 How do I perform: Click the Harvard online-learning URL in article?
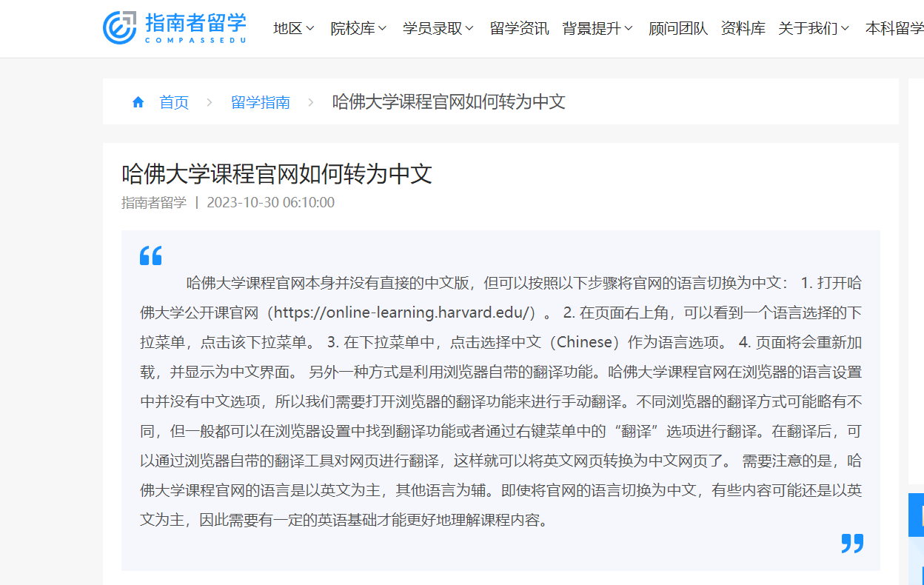404,312
